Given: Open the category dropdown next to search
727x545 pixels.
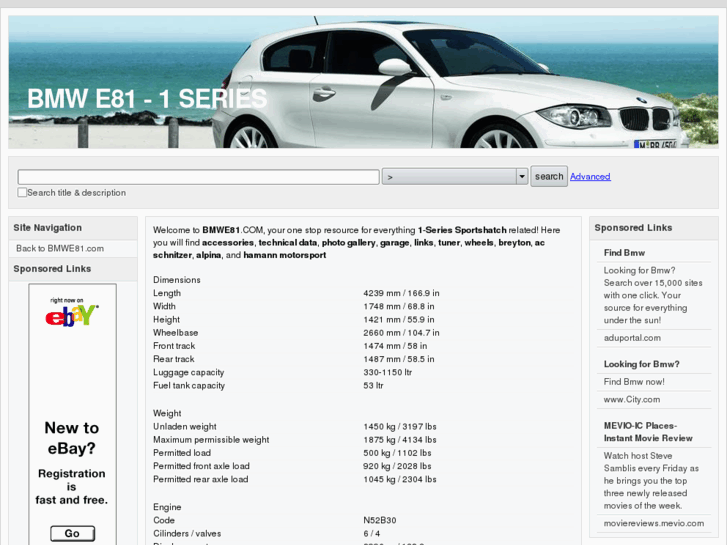Looking at the screenshot, I should tap(455, 177).
